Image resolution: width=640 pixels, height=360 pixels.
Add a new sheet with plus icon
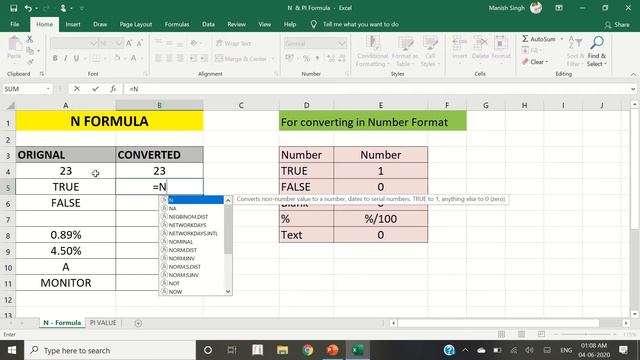point(138,323)
